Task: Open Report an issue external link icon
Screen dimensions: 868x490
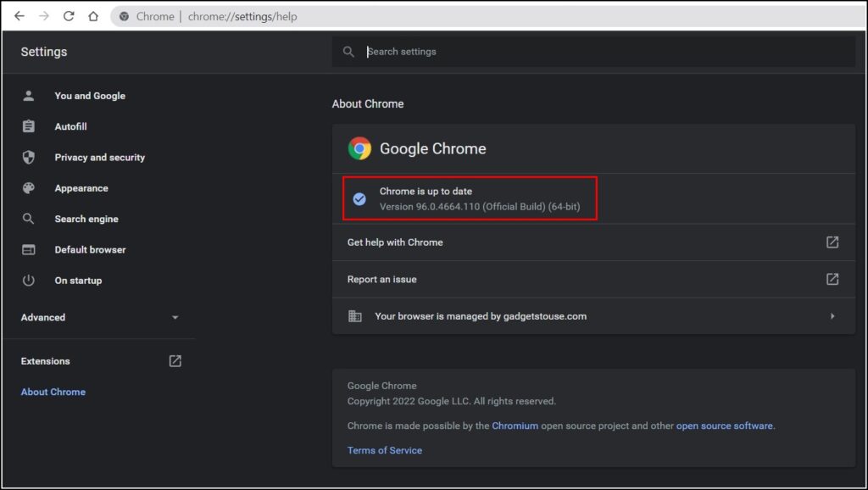Action: point(832,279)
